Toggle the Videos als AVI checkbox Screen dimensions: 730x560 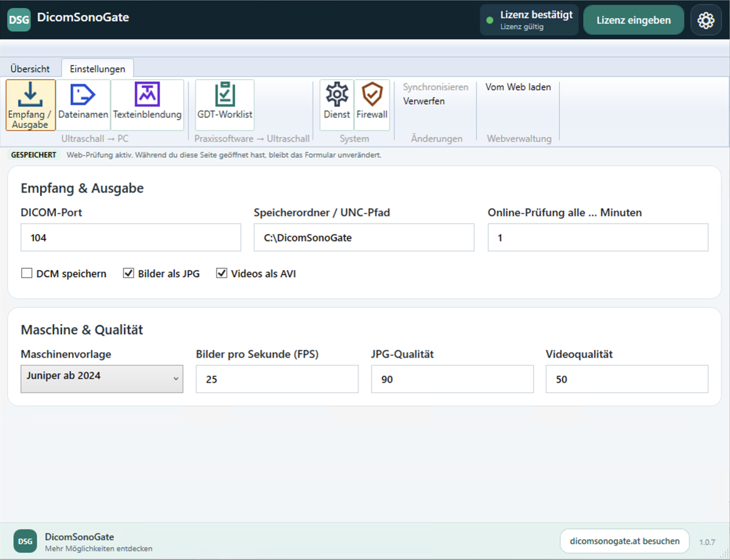point(221,273)
